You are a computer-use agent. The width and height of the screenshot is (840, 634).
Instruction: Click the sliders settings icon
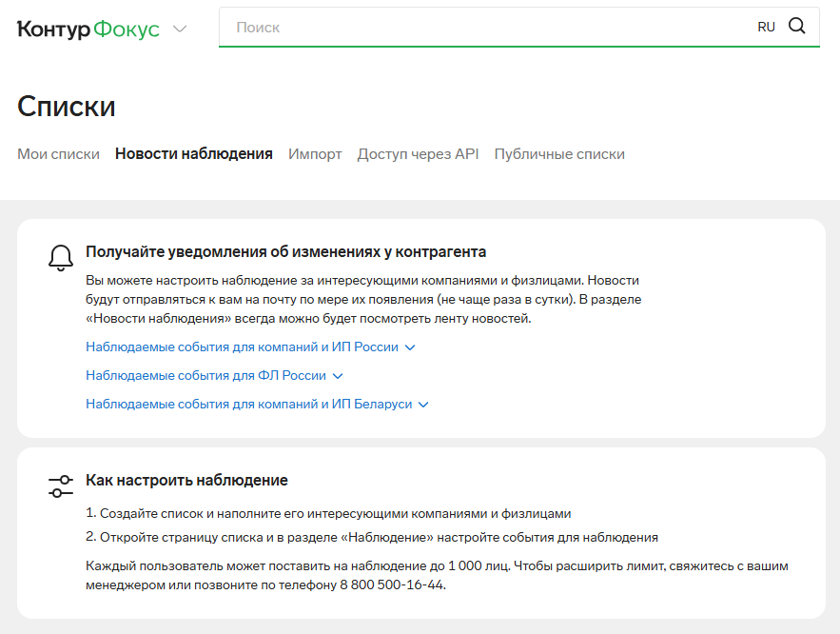coord(61,486)
